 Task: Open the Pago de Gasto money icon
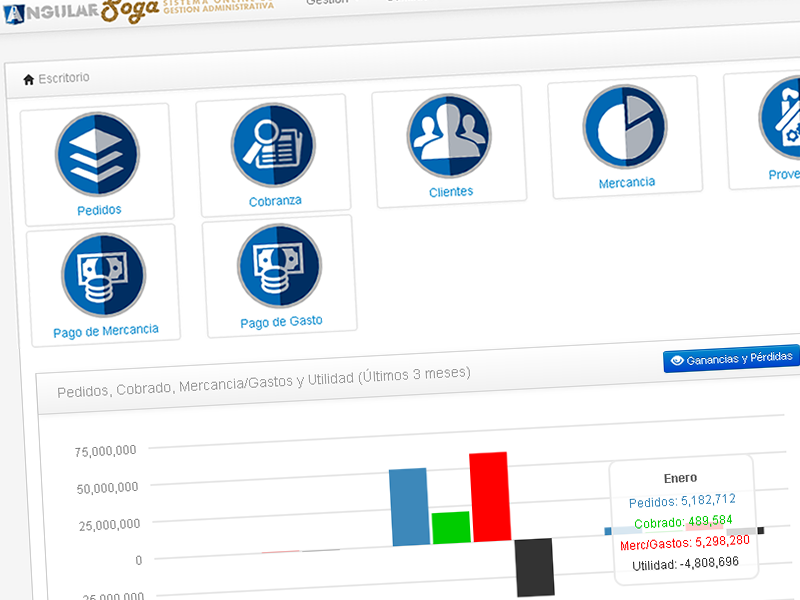pos(279,265)
